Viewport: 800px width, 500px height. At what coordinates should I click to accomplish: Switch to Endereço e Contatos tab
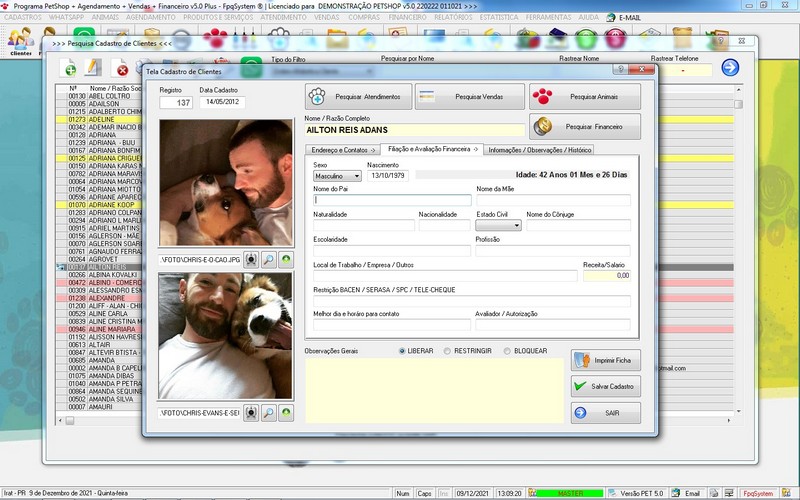pyautogui.click(x=343, y=150)
